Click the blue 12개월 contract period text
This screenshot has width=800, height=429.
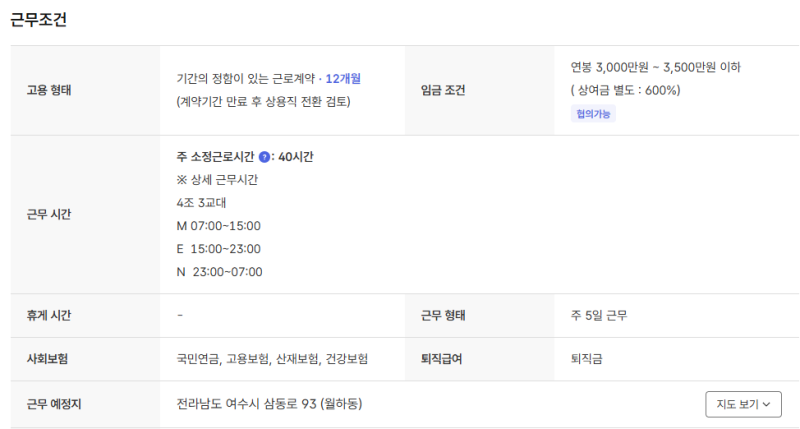[x=343, y=78]
